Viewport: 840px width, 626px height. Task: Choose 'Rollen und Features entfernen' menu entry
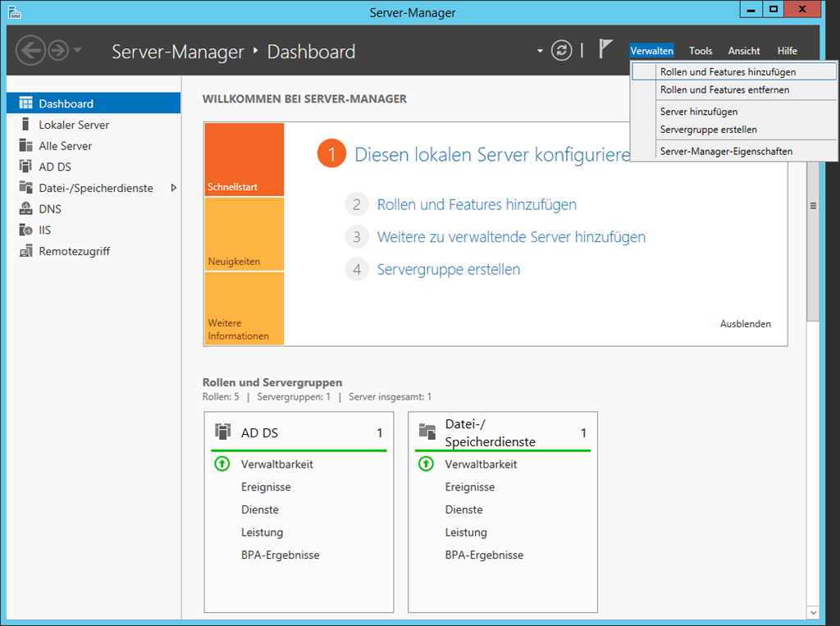pos(734,89)
